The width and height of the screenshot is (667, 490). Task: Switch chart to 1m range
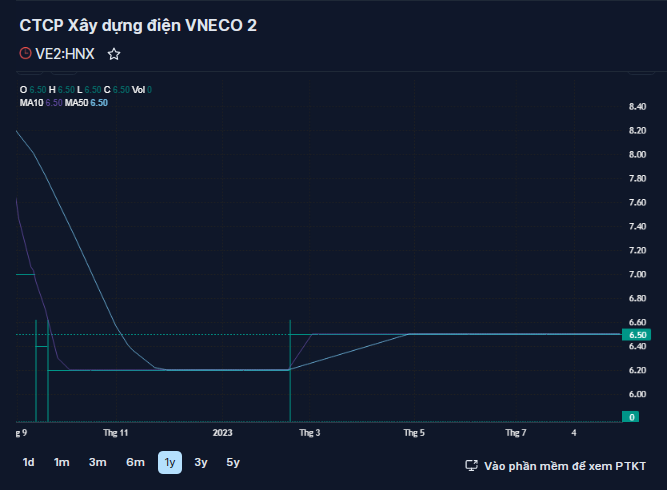click(x=62, y=462)
